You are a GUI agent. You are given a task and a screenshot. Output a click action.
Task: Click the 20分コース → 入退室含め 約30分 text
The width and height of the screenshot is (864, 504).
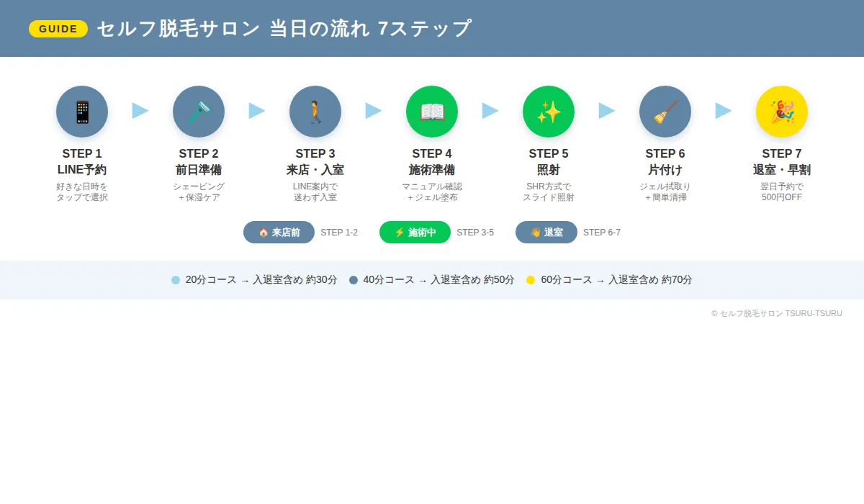261,280
